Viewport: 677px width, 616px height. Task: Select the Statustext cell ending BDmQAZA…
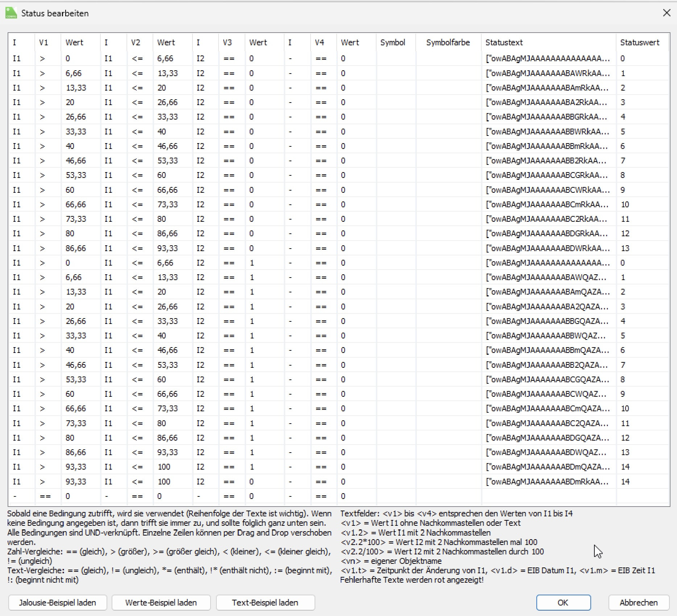(x=548, y=467)
